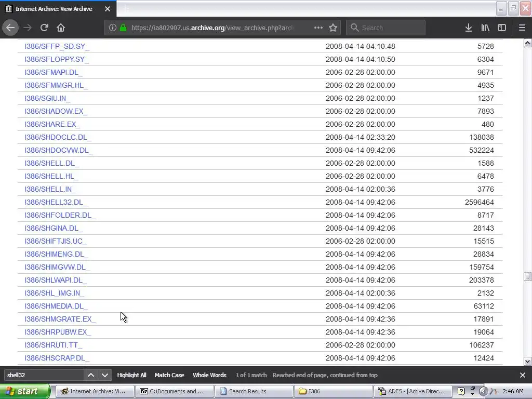Open the I386/SHIMENG.DL_ link
This screenshot has height=399, width=532.
coord(56,254)
